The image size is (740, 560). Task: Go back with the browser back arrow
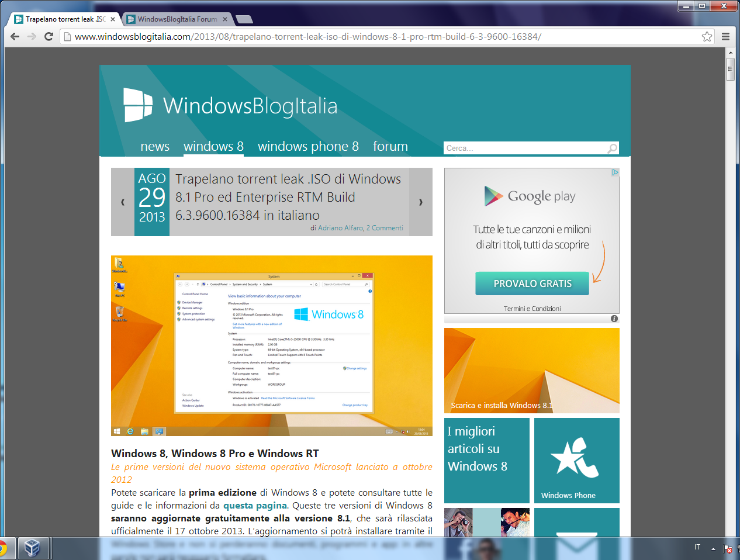click(15, 36)
